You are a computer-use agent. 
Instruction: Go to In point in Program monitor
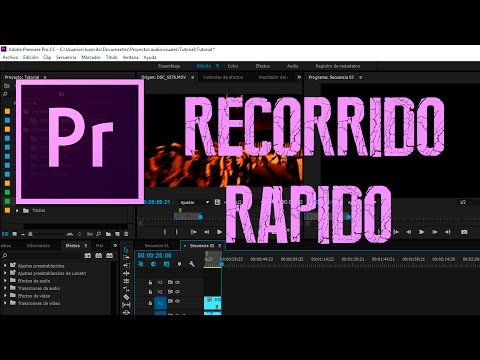(x=396, y=232)
